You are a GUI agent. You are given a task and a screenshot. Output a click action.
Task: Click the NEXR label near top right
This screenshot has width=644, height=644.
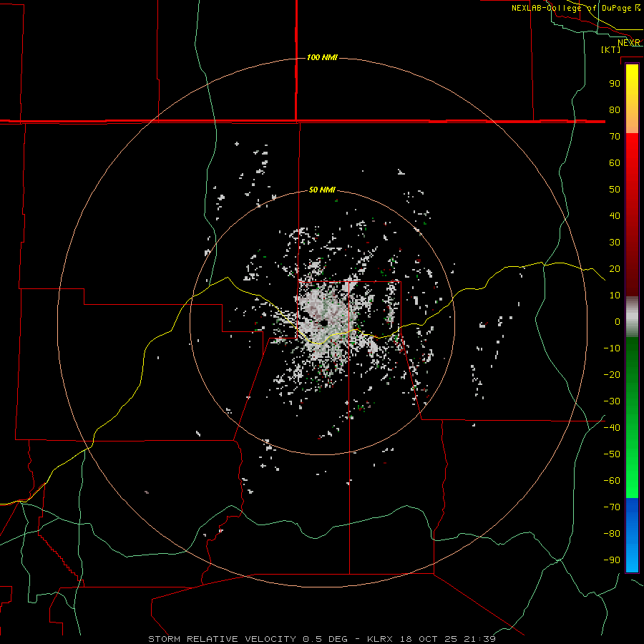628,43
